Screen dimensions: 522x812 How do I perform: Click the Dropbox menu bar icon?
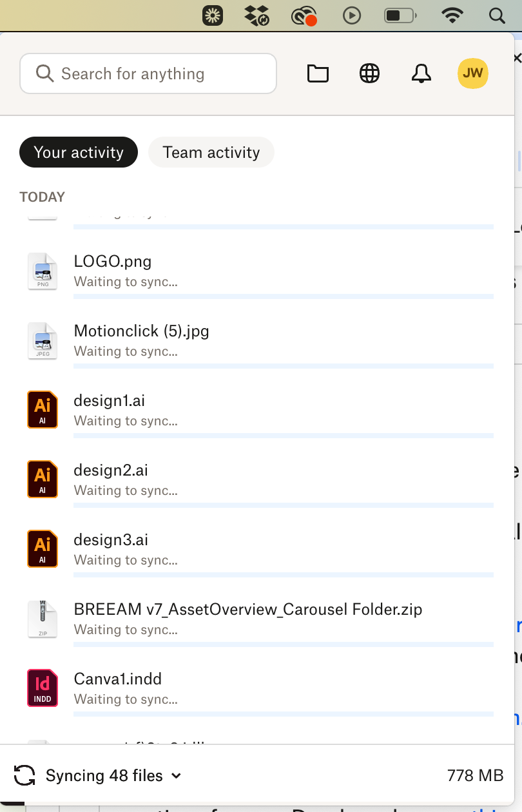(x=257, y=15)
